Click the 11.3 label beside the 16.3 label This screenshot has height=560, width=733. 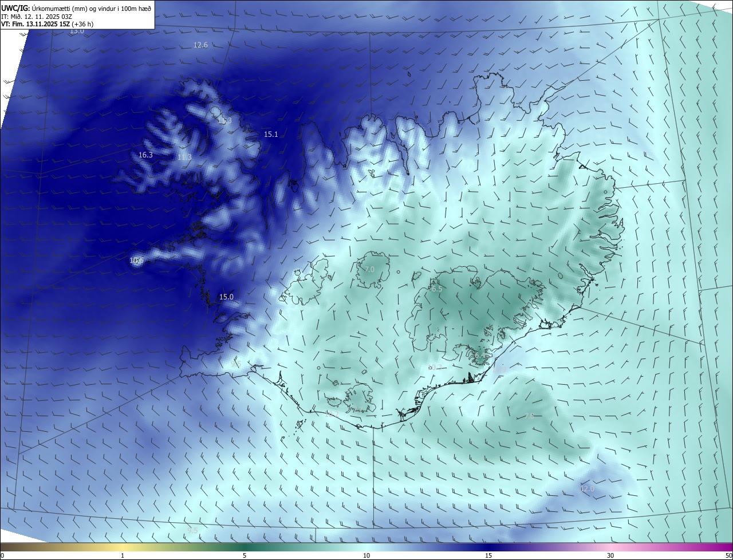184,157
